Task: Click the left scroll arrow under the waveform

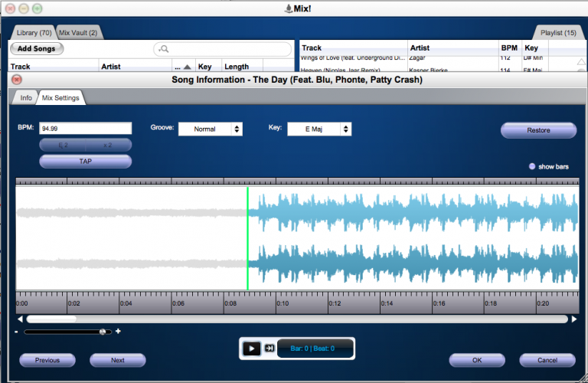Action: point(20,319)
